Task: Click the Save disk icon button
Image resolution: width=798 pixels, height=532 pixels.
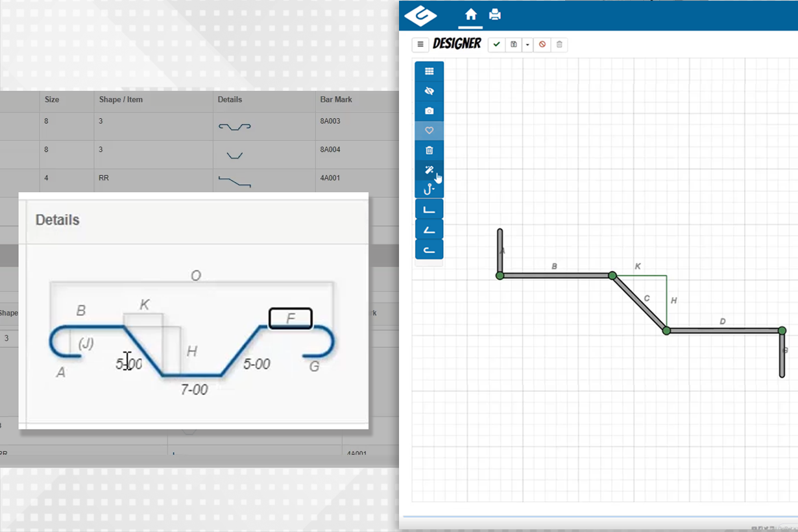Action: 514,45
